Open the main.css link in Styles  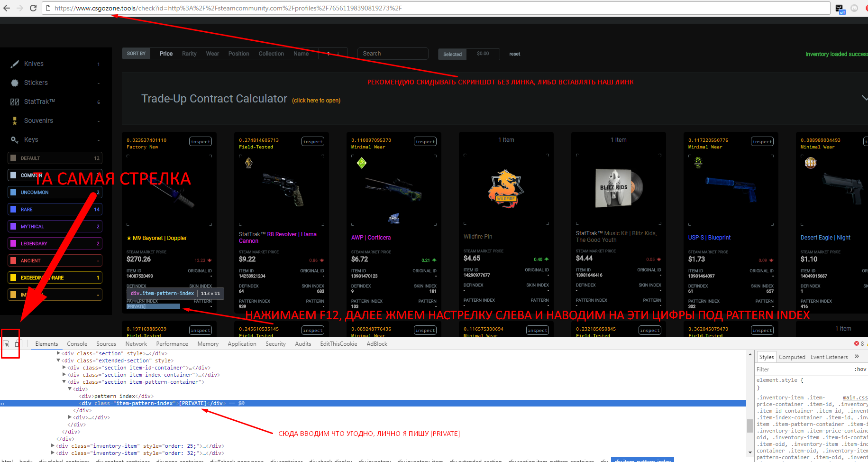855,397
